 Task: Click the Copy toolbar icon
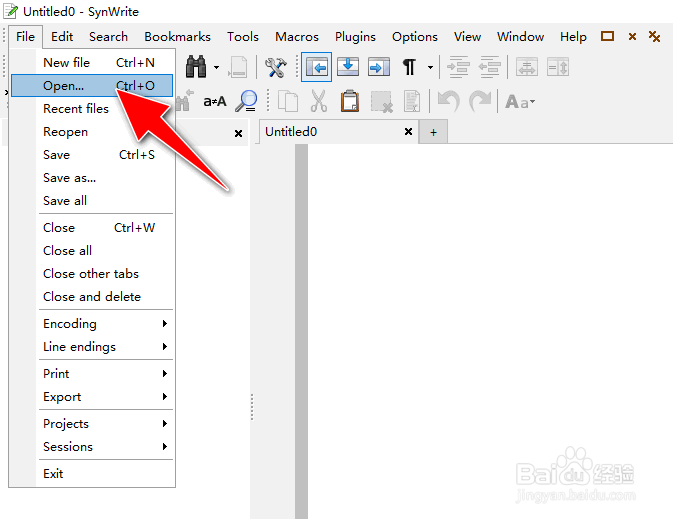[288, 102]
